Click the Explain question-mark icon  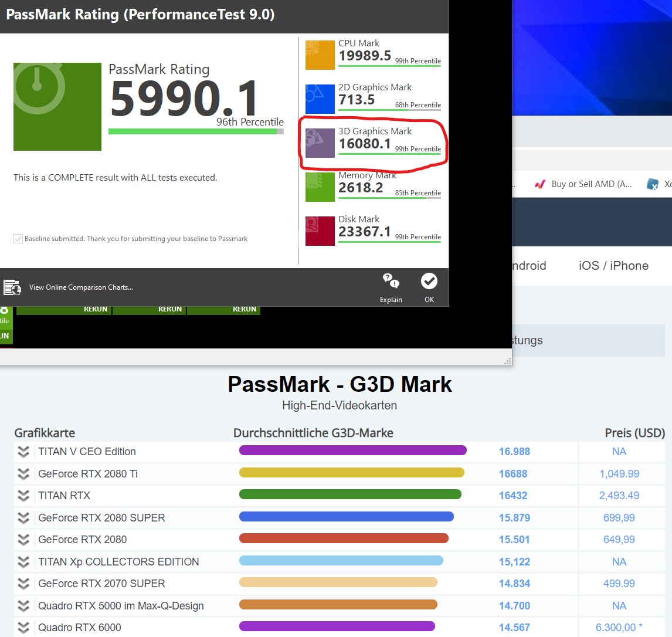[391, 281]
